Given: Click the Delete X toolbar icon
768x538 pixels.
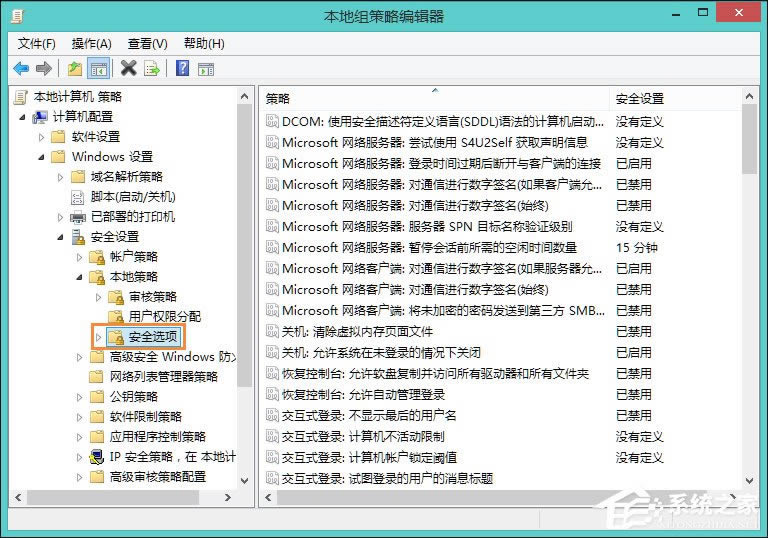Looking at the screenshot, I should click(128, 68).
